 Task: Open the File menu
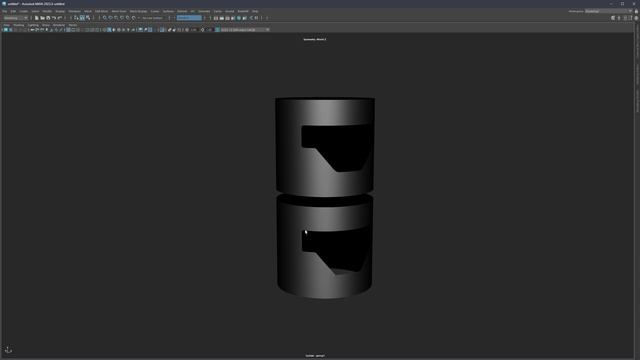click(x=5, y=11)
